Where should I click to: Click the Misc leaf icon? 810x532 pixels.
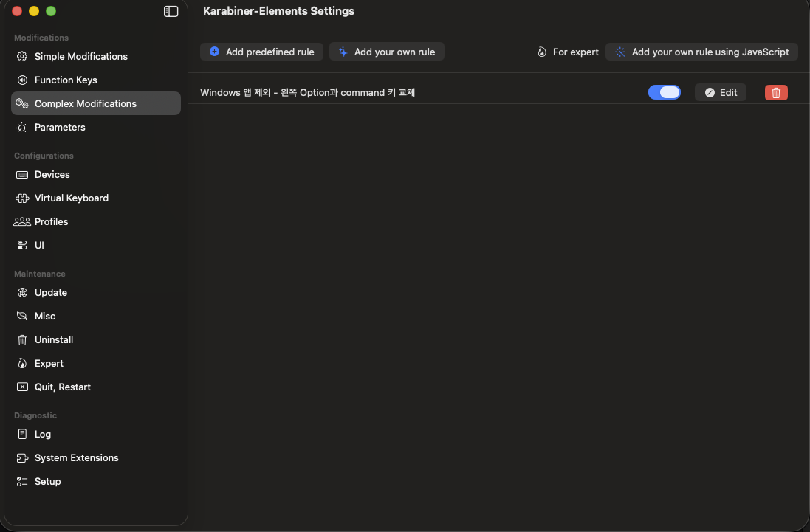[x=21, y=316]
